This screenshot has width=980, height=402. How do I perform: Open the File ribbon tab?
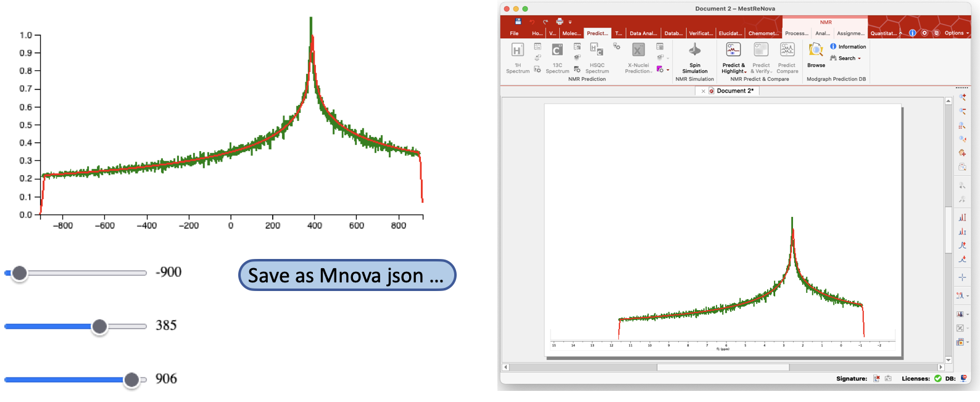click(514, 33)
